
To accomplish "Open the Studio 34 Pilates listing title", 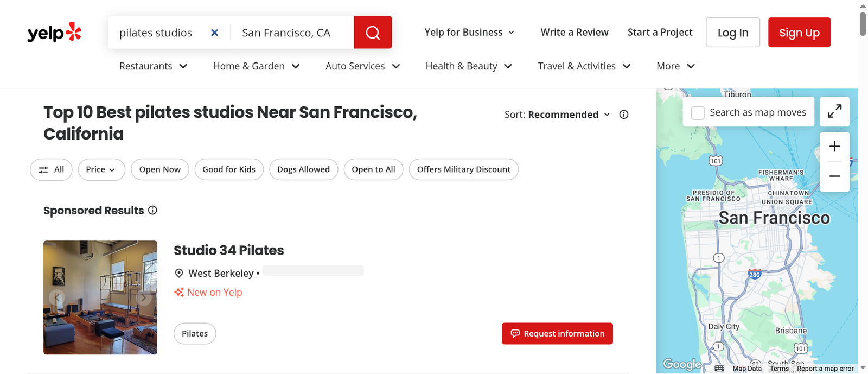I will click(228, 250).
